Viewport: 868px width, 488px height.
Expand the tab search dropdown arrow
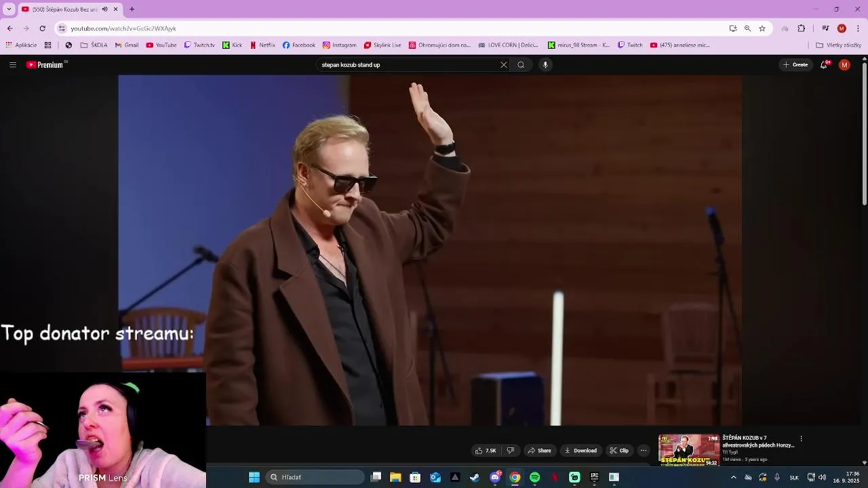(9, 9)
